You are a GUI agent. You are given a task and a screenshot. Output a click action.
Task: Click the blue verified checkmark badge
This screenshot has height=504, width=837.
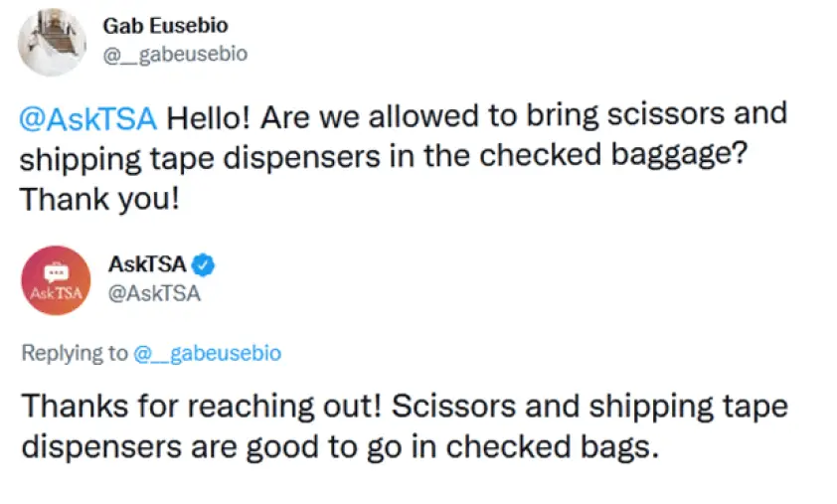204,264
